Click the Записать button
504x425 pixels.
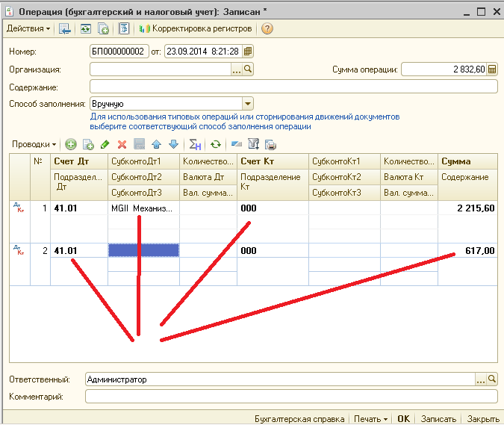[x=438, y=419]
